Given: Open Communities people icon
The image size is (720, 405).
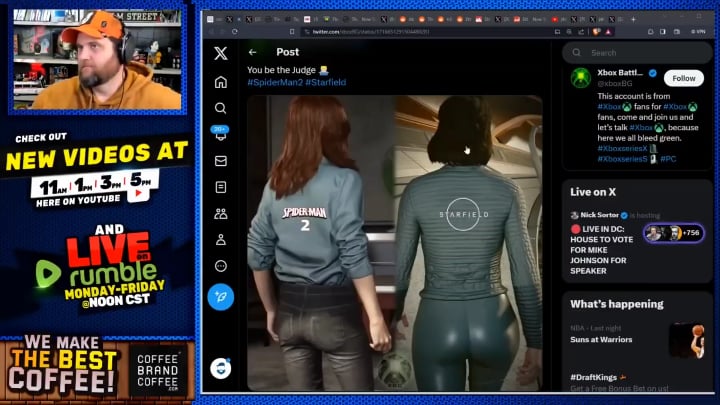Looking at the screenshot, I should click(x=220, y=214).
